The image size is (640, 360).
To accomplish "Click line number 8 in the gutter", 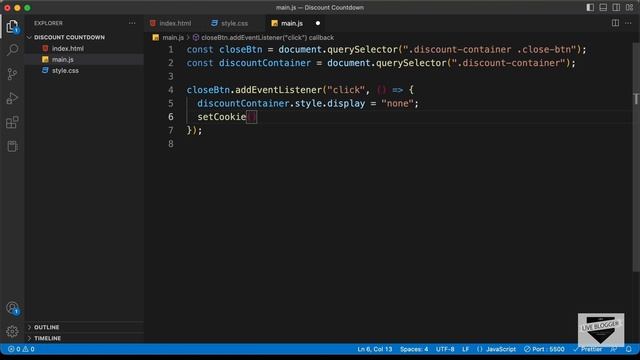I will click(171, 144).
